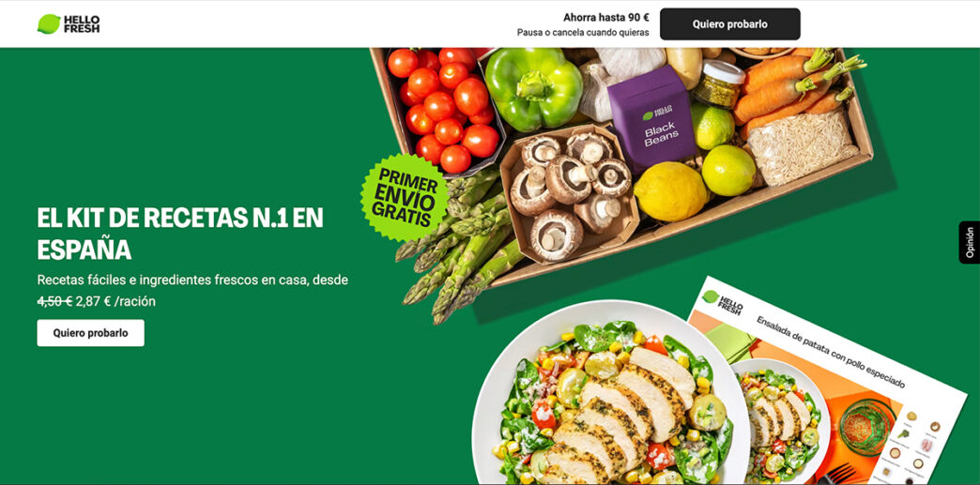Image resolution: width=980 pixels, height=485 pixels.
Task: Click the HelloFresh wordmark in header
Action: 82,23
